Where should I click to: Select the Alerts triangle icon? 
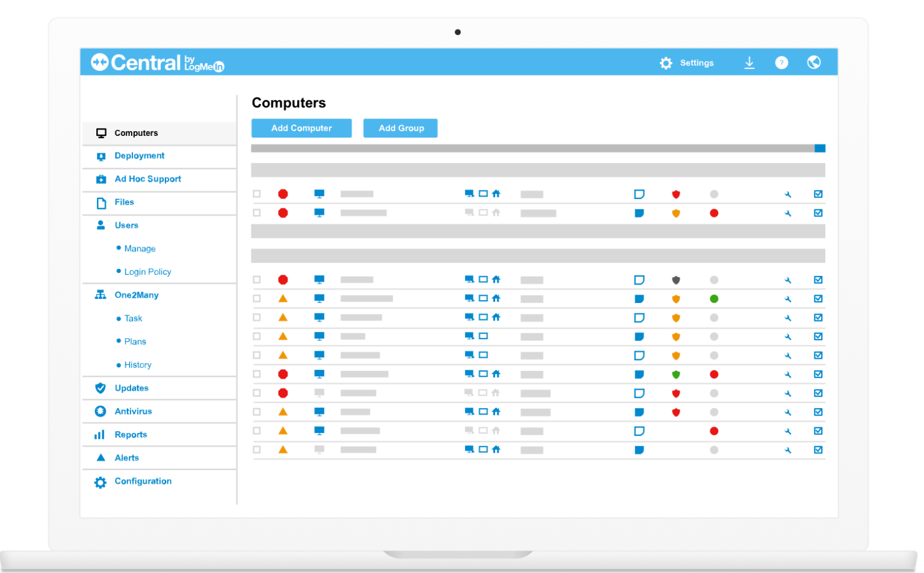(x=100, y=458)
